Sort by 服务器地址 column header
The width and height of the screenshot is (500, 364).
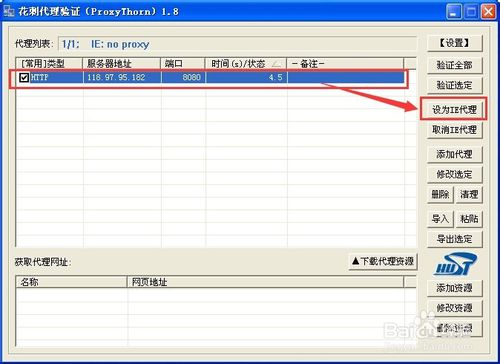pyautogui.click(x=122, y=64)
